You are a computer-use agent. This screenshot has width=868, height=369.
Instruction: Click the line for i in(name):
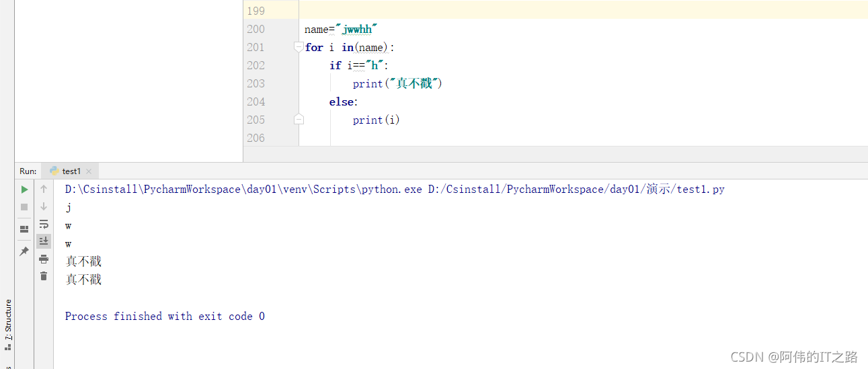[x=350, y=47]
